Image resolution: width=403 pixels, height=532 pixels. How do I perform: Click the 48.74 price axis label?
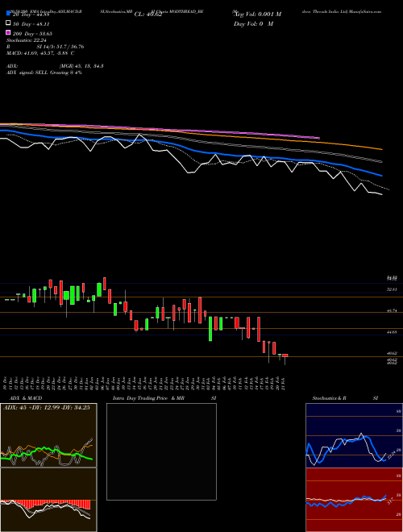pyautogui.click(x=393, y=311)
